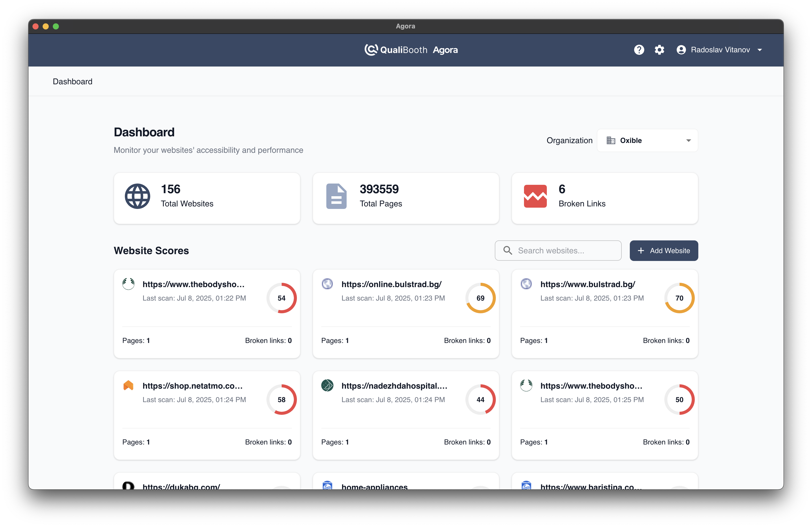
Task: Click the user account avatar icon
Action: (681, 50)
